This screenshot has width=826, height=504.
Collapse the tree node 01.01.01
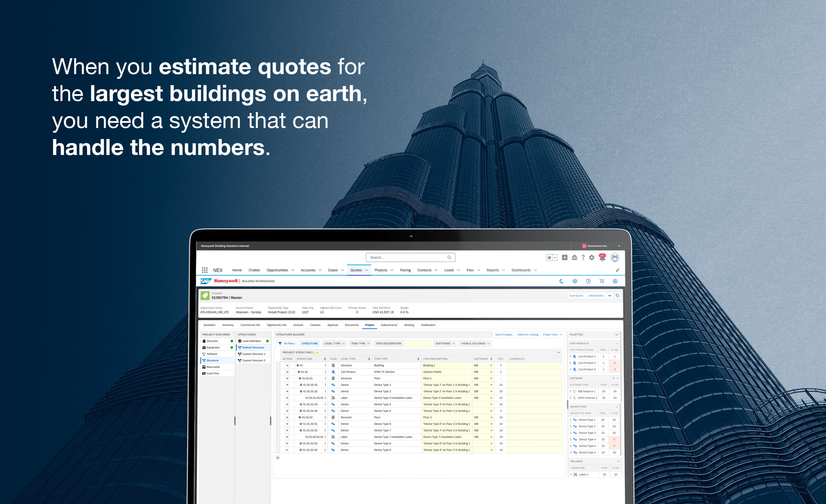(300, 378)
